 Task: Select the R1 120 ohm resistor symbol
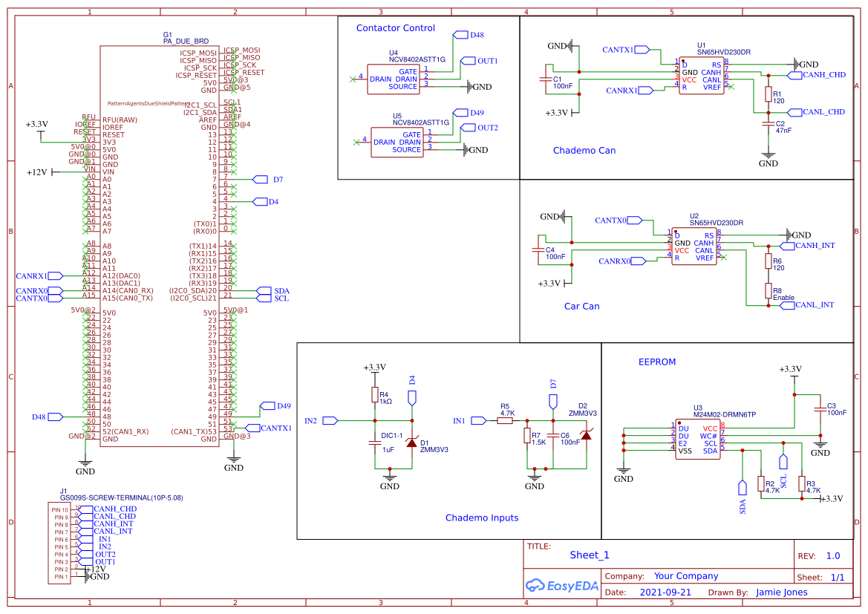pyautogui.click(x=769, y=95)
